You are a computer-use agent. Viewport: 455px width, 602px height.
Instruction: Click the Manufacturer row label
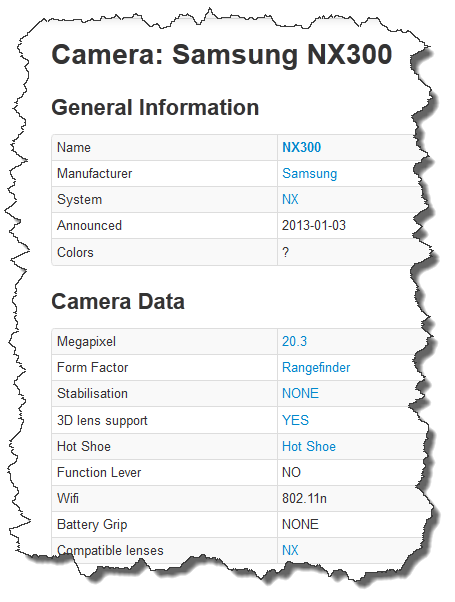tap(94, 174)
